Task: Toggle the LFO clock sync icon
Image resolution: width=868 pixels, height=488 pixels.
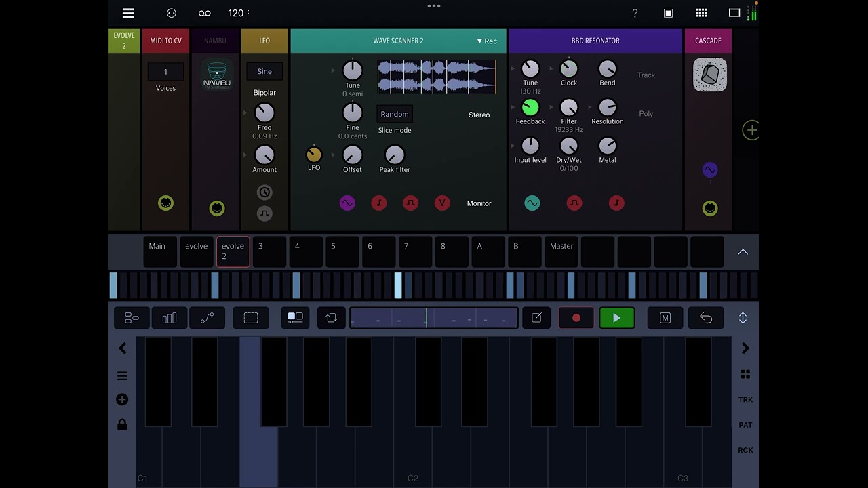Action: point(264,192)
